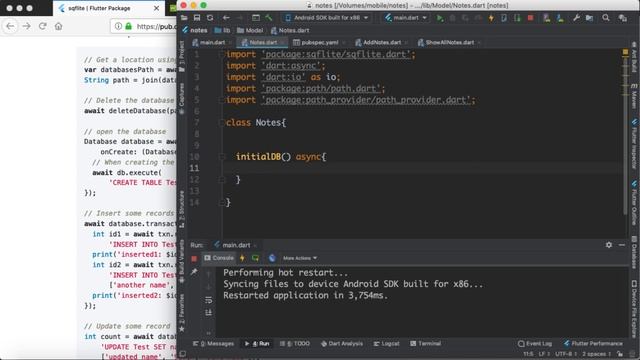Open the TODO tool window
The image size is (640, 360).
tap(295, 344)
